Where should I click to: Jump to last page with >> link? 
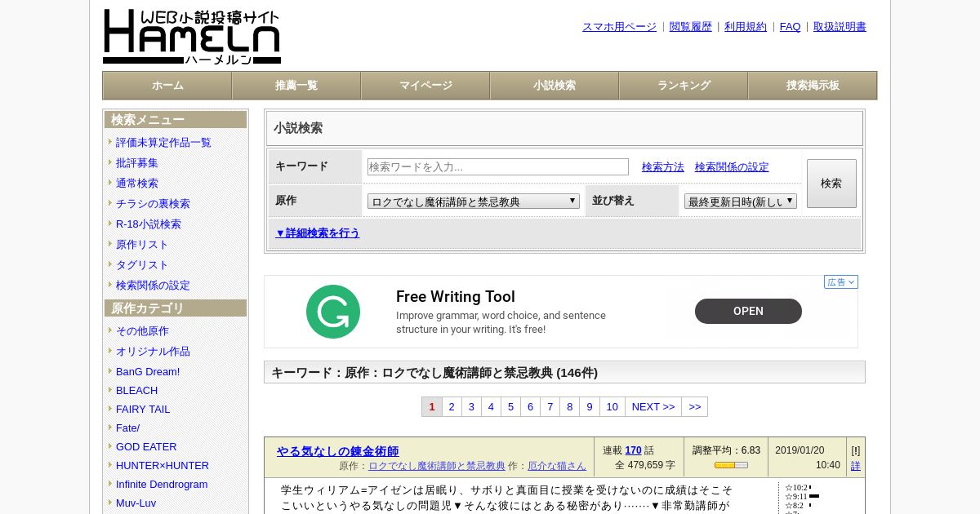click(695, 406)
